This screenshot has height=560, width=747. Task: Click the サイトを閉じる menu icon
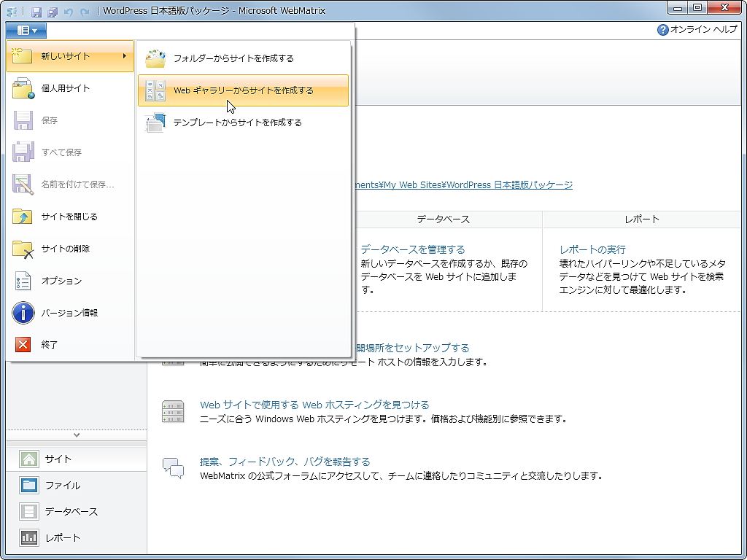tap(22, 217)
